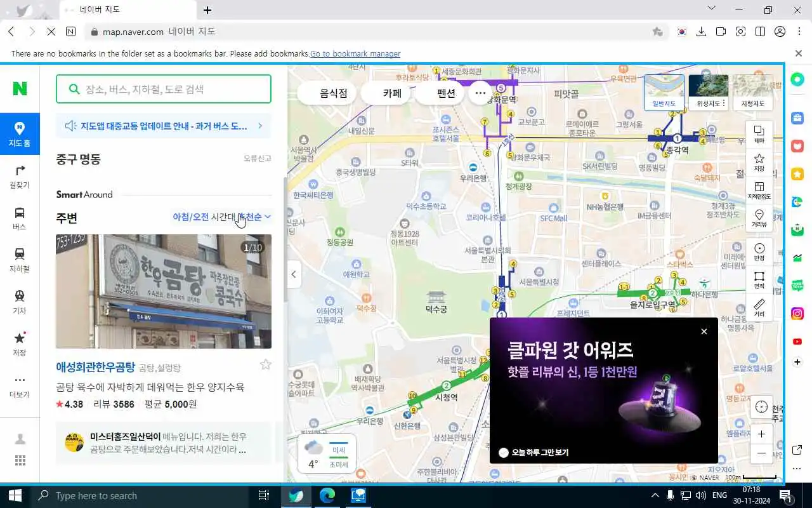812x508 pixels.
Task: Open the browser three-dot main menu
Action: click(799, 32)
